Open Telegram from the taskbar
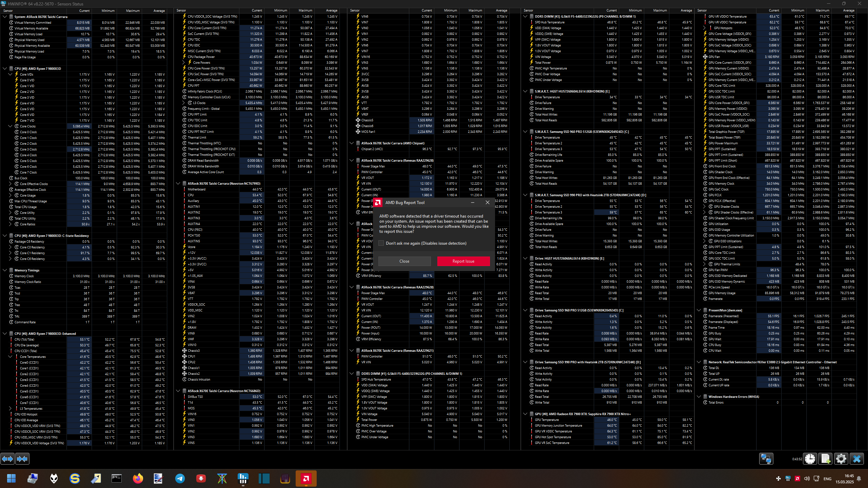 point(180,479)
